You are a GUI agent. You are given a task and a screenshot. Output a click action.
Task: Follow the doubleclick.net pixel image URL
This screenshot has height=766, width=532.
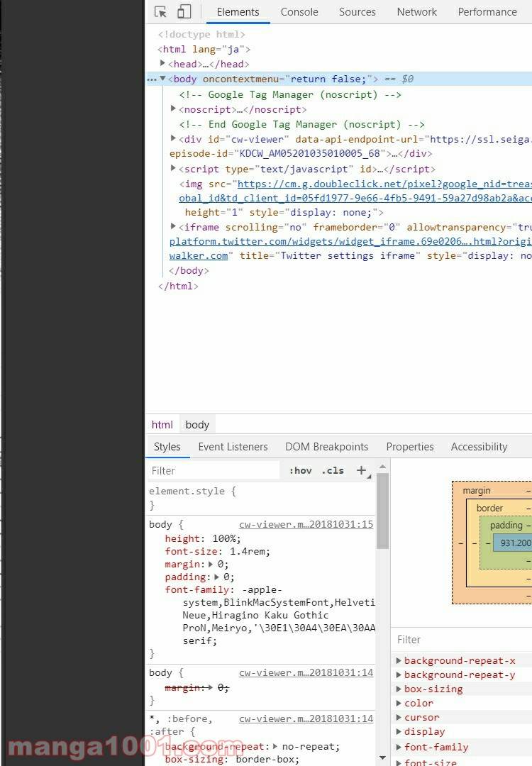click(383, 184)
